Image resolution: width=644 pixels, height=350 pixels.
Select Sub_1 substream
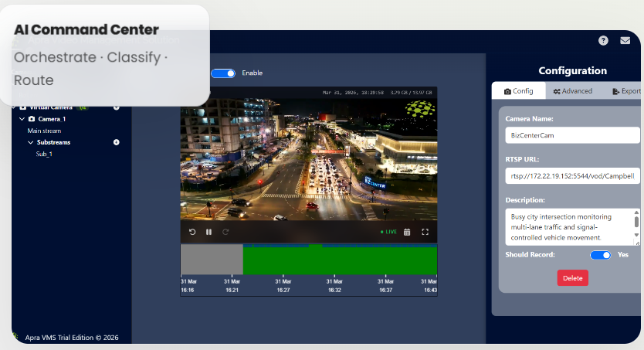(44, 154)
